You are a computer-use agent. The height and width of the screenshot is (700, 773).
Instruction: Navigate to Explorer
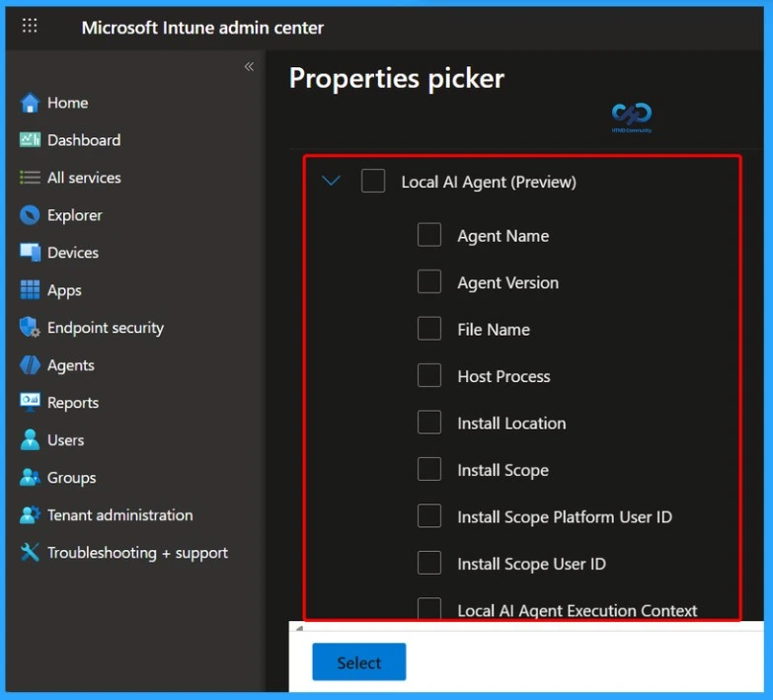point(74,215)
